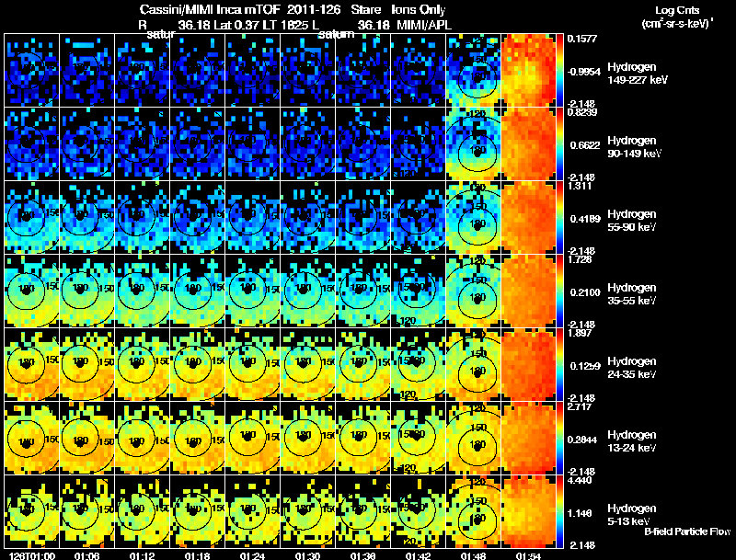Screen dimensions: 736x560
Task: Click the 'Ions Only' header text
Action: [x=419, y=9]
